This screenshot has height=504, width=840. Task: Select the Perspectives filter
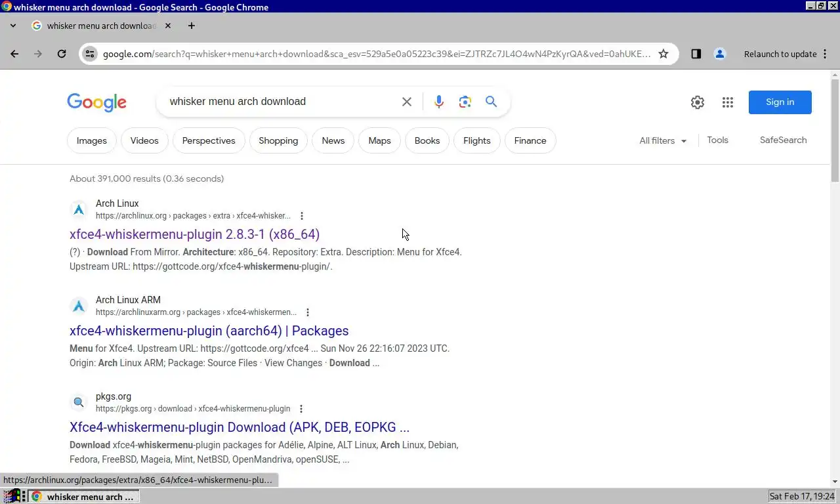tap(209, 140)
